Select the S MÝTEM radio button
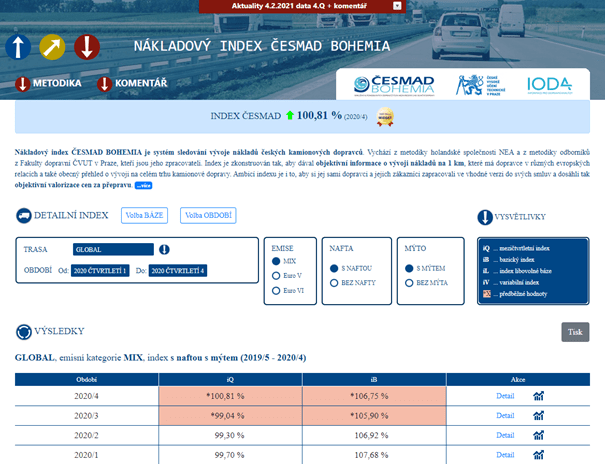Screen dimensions: 605x464 tap(409, 268)
